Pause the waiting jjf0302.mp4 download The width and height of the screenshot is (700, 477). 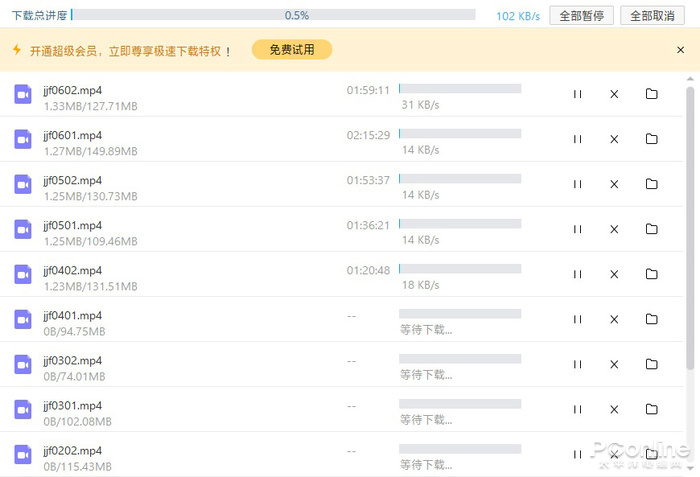577,364
